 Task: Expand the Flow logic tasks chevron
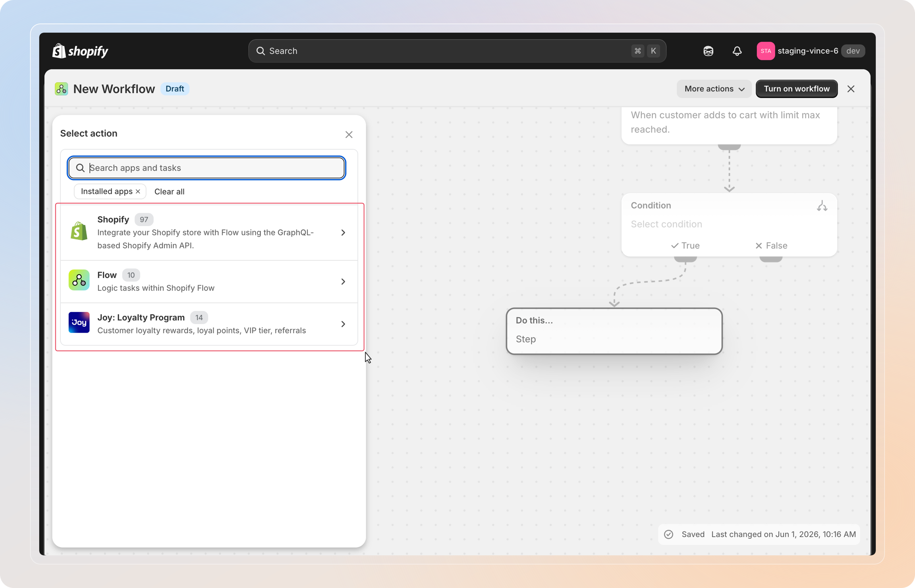(x=343, y=281)
